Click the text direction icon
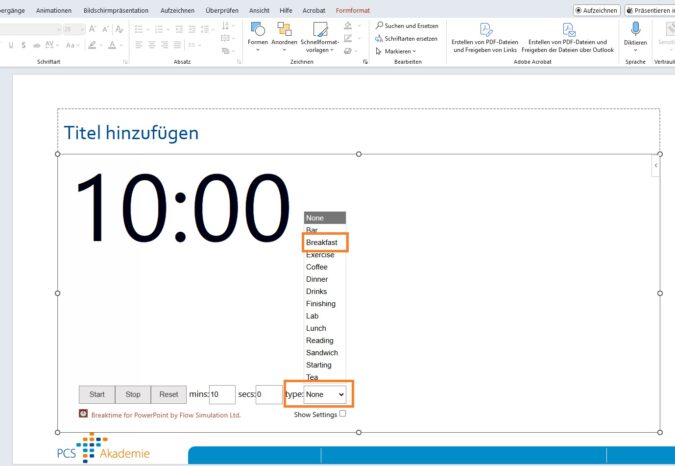 coord(225,26)
